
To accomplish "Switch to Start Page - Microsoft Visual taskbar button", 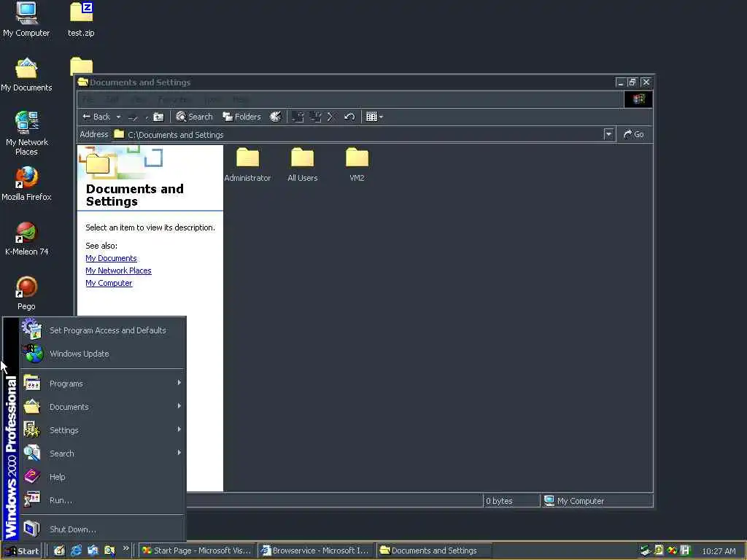I will click(197, 551).
